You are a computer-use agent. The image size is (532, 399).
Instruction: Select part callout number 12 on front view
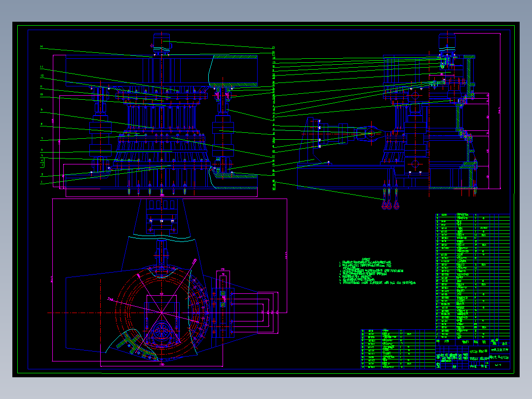pyautogui.click(x=41, y=76)
